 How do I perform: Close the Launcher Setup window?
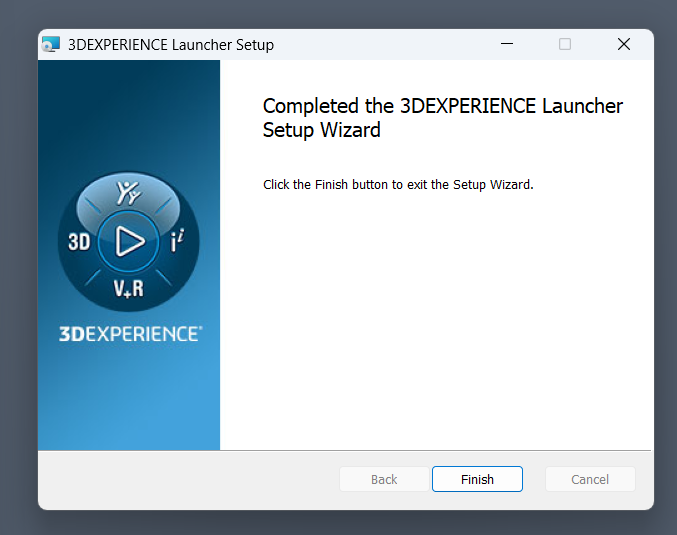click(x=623, y=44)
